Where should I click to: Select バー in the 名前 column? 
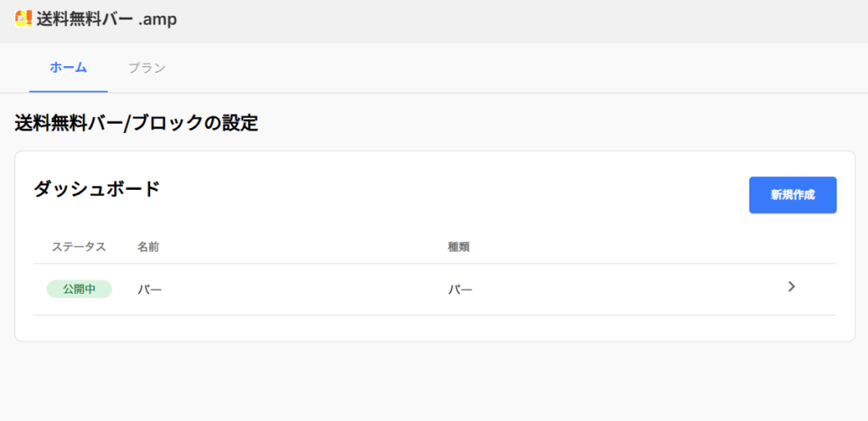(x=150, y=290)
